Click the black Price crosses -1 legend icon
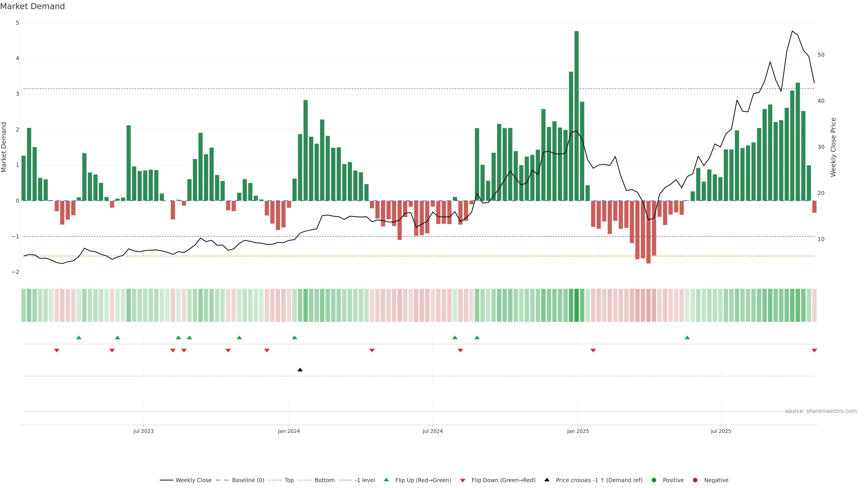 click(x=547, y=480)
